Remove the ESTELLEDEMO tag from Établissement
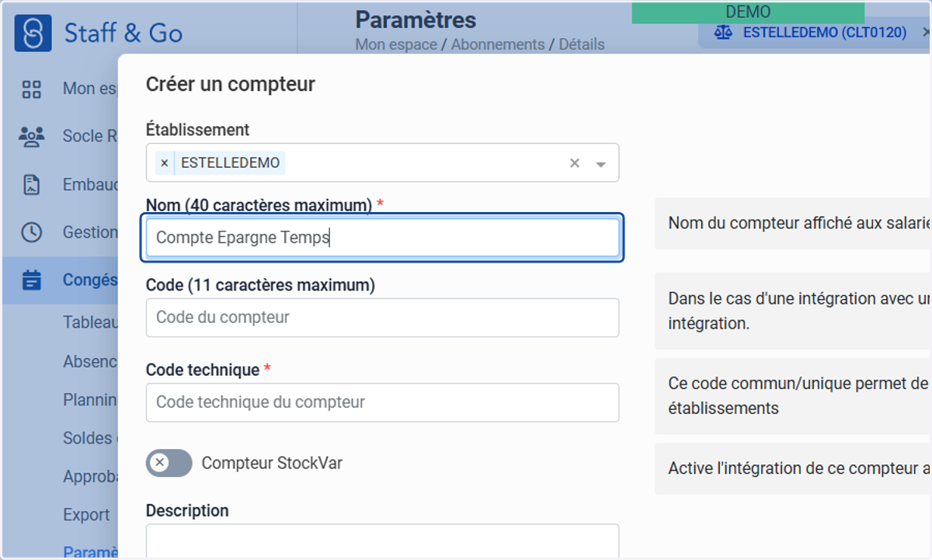The height and width of the screenshot is (560, 932). coord(164,163)
